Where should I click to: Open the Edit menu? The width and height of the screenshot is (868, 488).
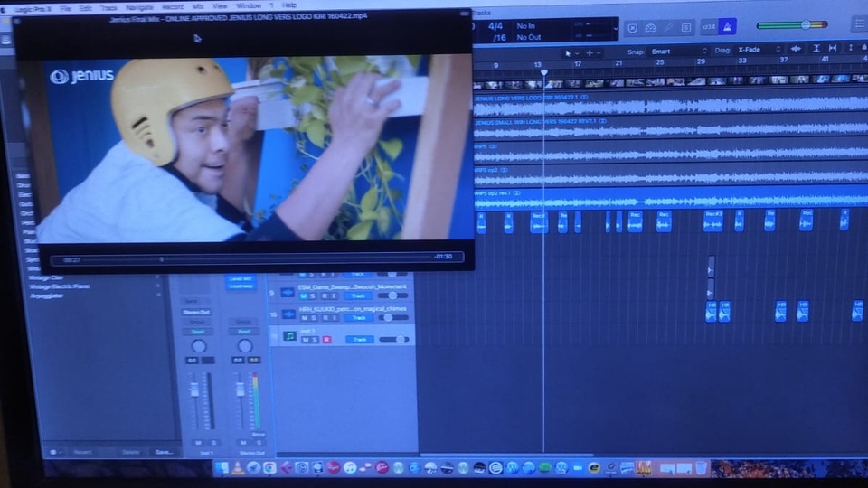[x=85, y=8]
